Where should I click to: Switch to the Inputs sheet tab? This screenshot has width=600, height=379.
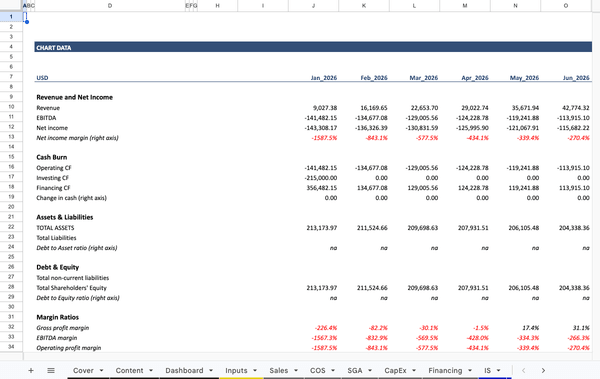pos(236,370)
